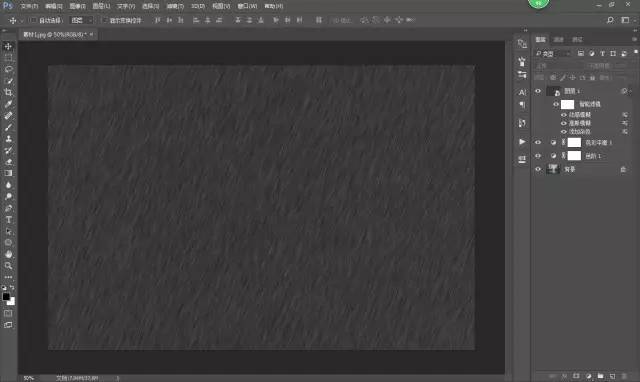
Task: Open the 窗口(W) menu
Action: tap(247, 6)
